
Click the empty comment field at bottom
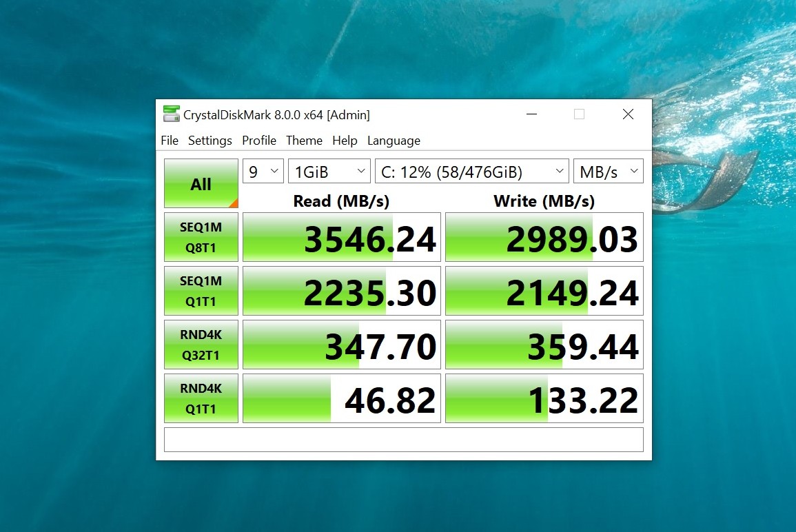404,440
